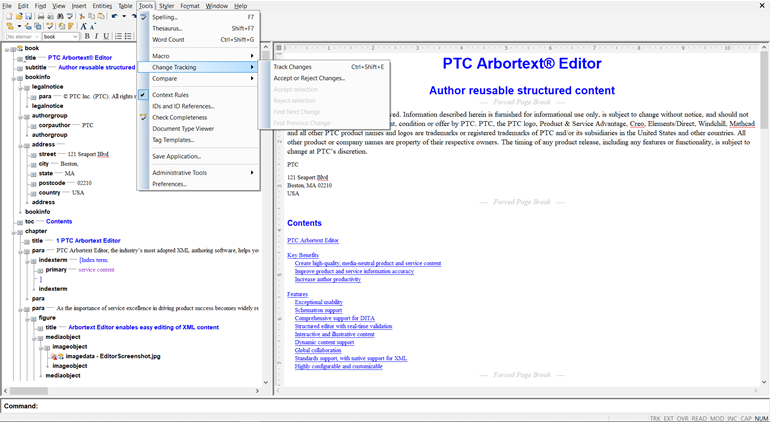The height and width of the screenshot is (422, 770).
Task: Click the decrease font size icon
Action: coord(93,26)
